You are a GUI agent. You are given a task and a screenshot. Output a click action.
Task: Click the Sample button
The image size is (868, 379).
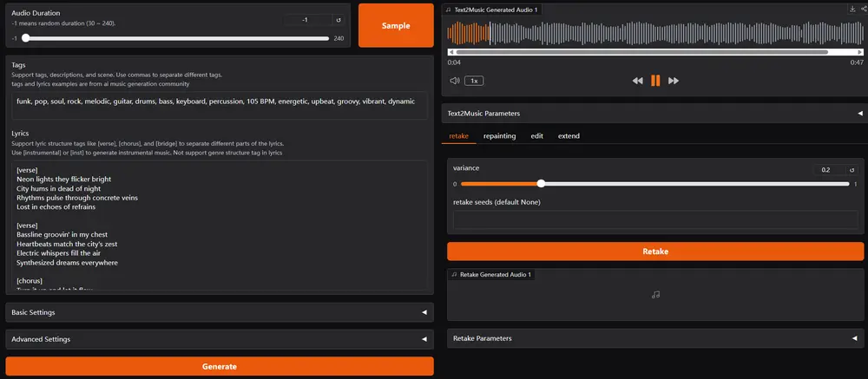click(x=396, y=25)
